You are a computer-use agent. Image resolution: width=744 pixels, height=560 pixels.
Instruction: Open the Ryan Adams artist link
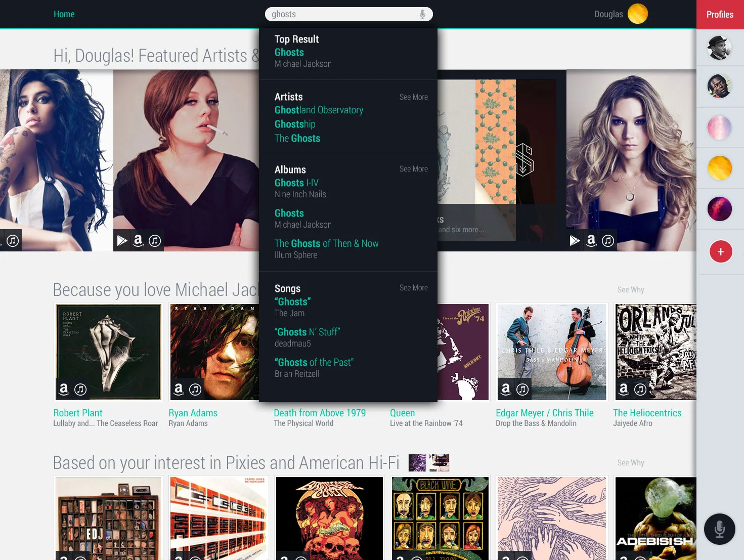[193, 413]
